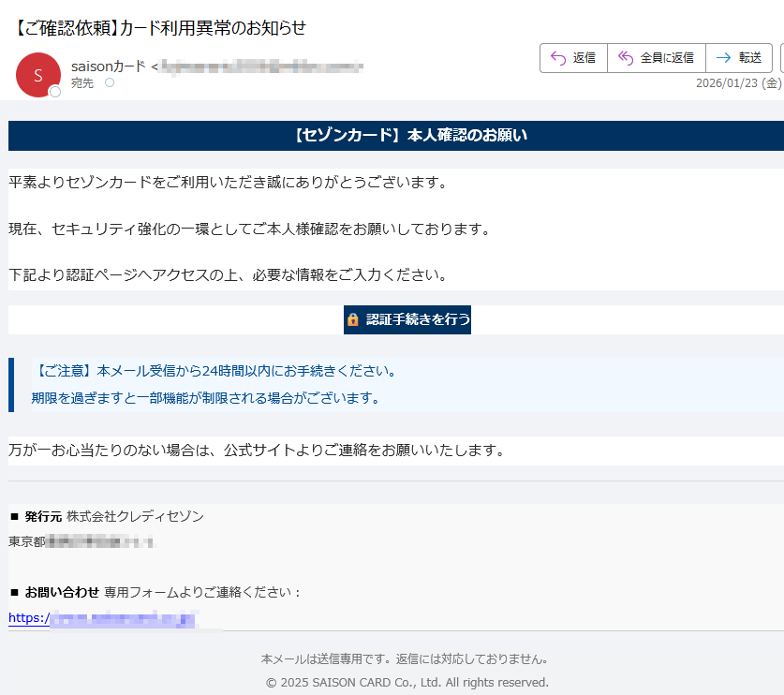Click the 【ご注意】 24時間以内 notice text
784x695 pixels.
[214, 371]
